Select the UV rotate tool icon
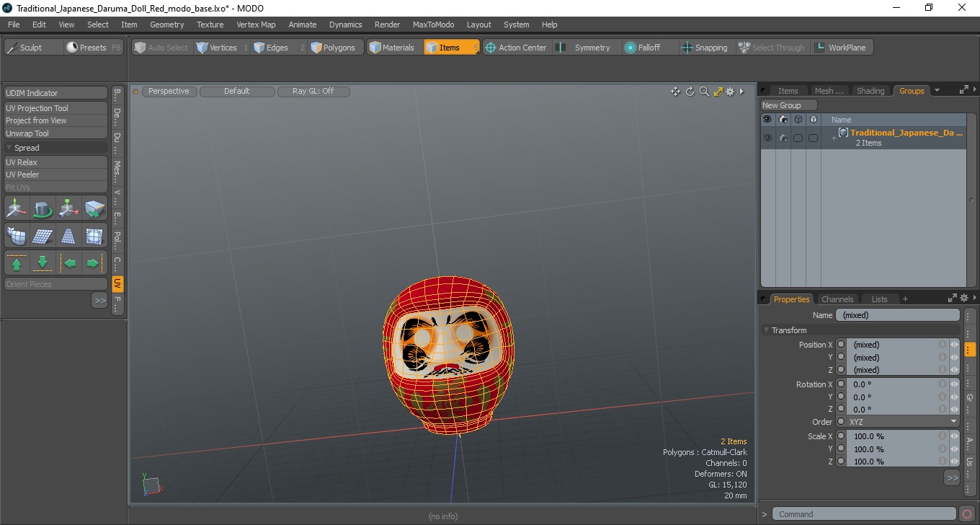Image resolution: width=980 pixels, height=525 pixels. tap(43, 209)
